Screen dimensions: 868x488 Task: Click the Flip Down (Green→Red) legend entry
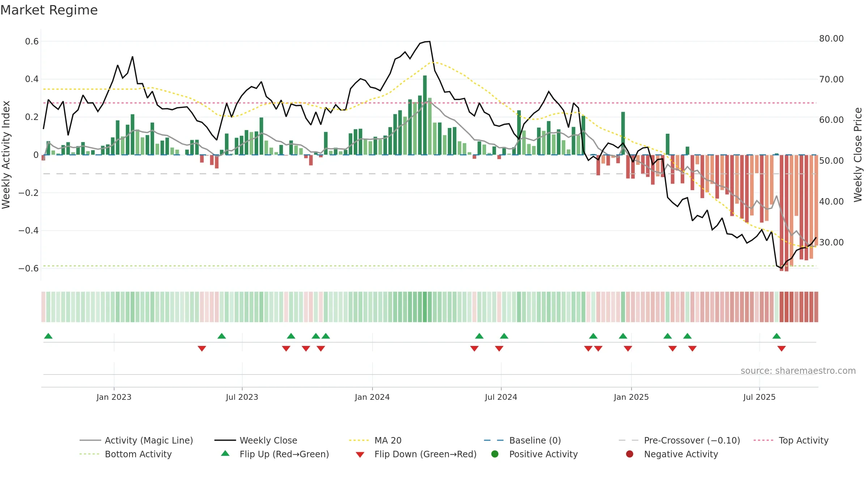(416, 454)
